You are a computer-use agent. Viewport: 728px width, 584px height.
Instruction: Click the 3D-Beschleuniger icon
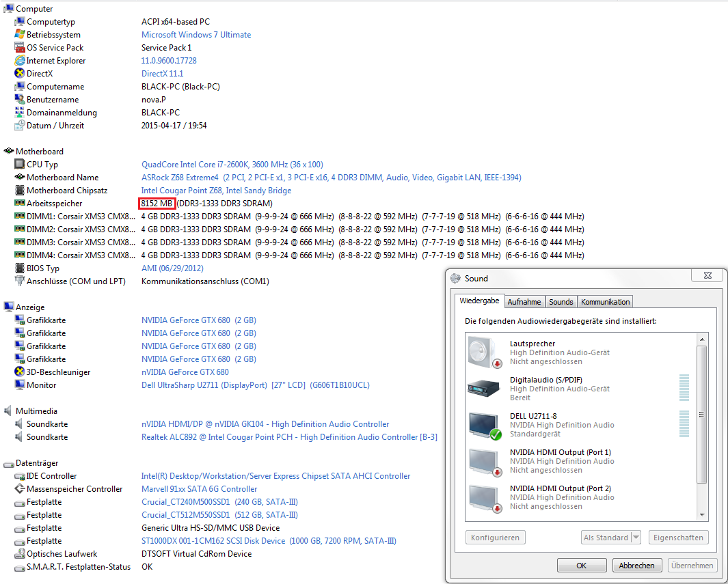click(x=20, y=372)
